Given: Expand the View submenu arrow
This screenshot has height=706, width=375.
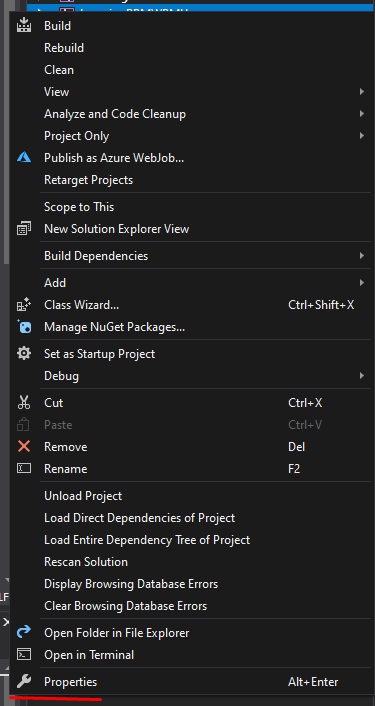Looking at the screenshot, I should [361, 92].
